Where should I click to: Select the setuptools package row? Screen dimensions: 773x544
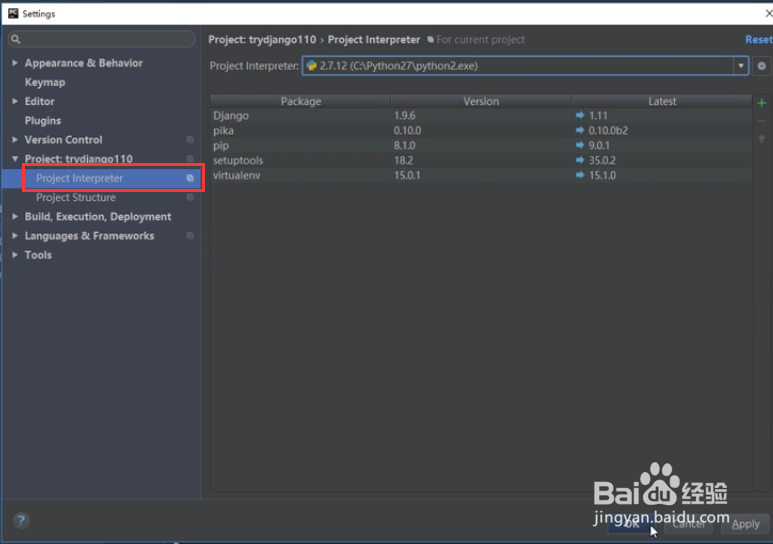coord(481,160)
